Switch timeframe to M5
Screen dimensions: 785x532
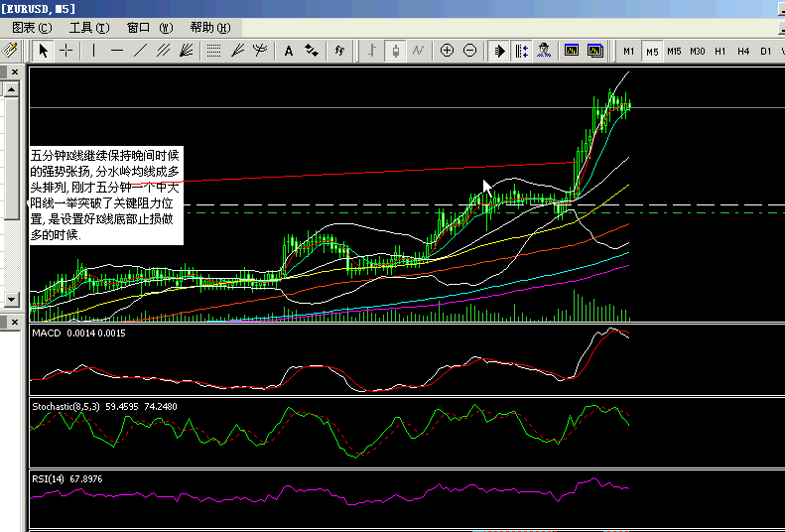coord(652,51)
